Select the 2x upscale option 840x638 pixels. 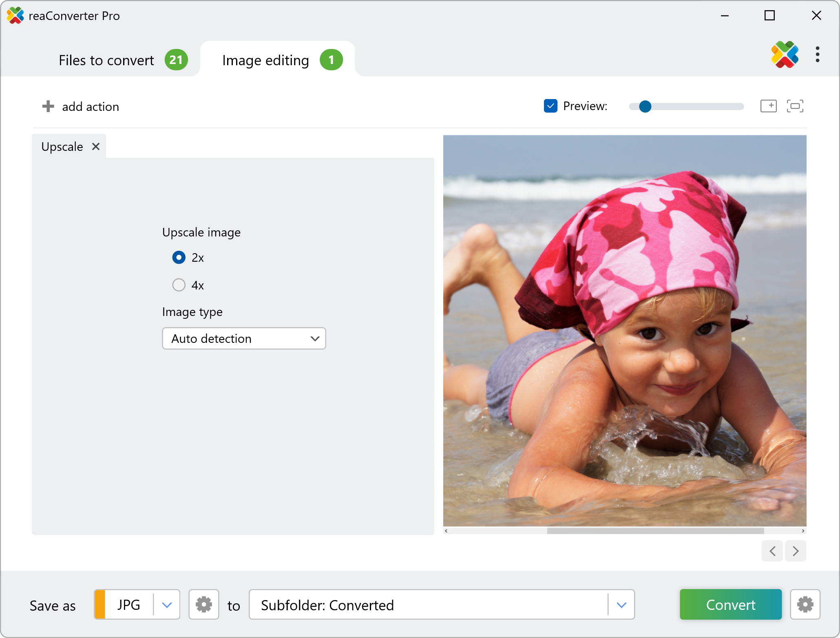179,258
